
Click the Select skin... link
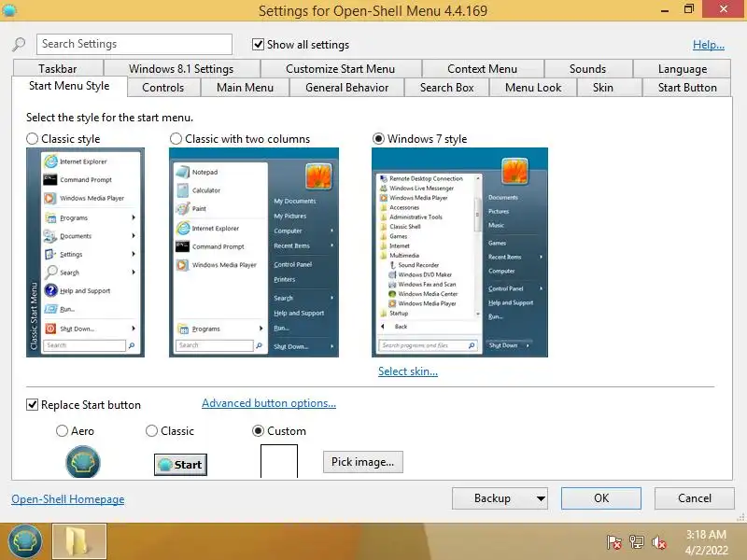pyautogui.click(x=408, y=371)
